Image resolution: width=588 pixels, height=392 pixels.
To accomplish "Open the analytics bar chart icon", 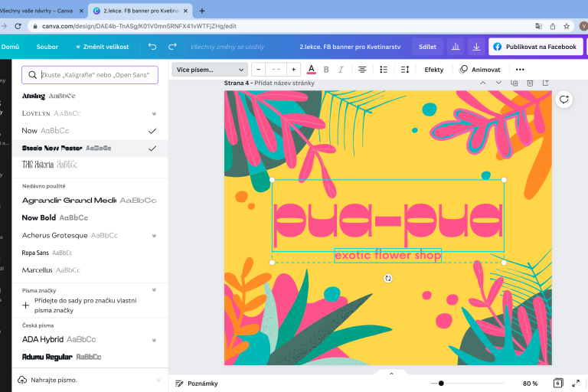I will 455,47.
